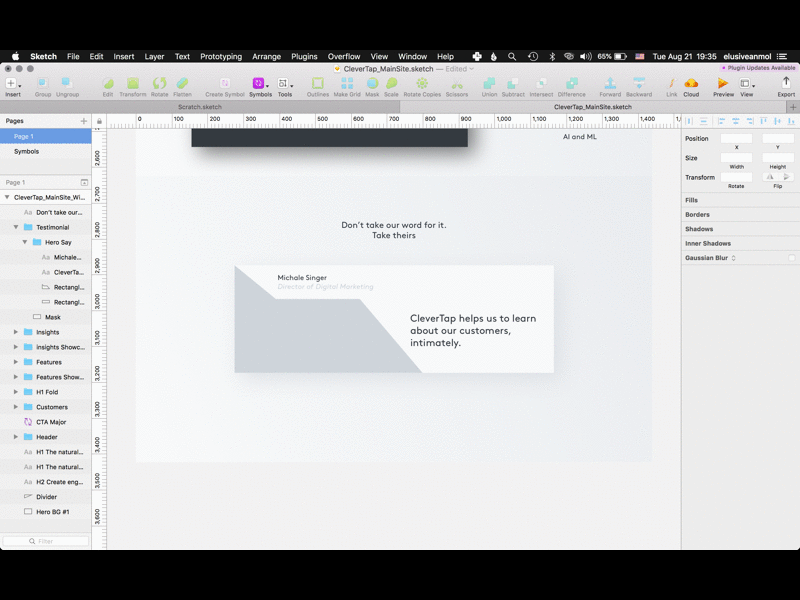Collapse the Testimonial group

16,227
